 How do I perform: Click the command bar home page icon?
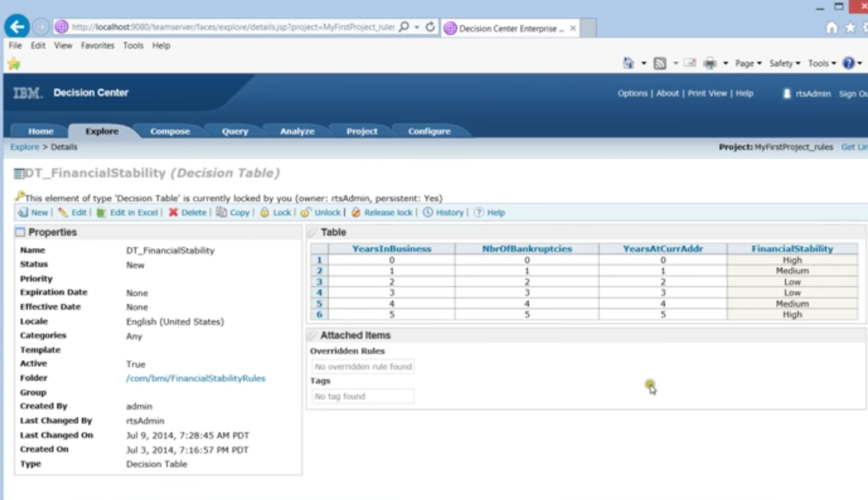[x=628, y=63]
